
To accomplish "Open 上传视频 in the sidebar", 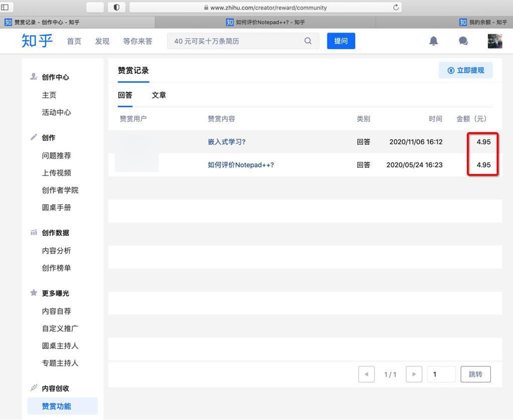I will (56, 173).
